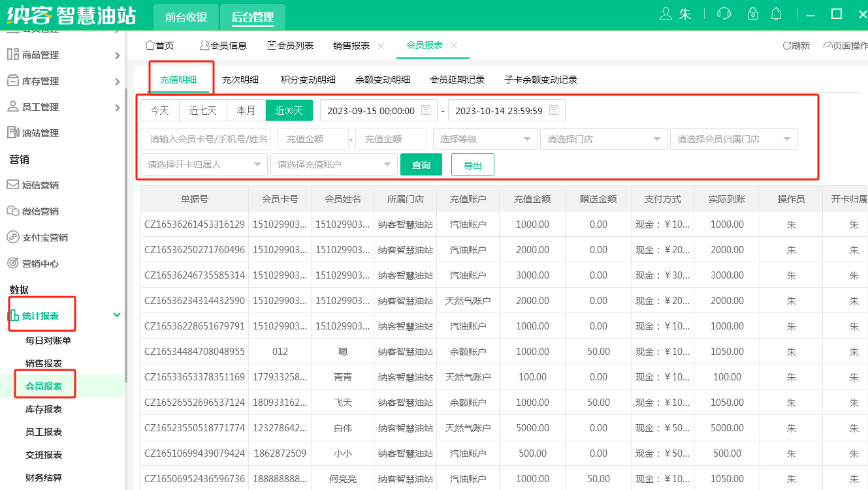Image resolution: width=868 pixels, height=490 pixels.
Task: Click the 导出 export button
Action: tap(472, 165)
